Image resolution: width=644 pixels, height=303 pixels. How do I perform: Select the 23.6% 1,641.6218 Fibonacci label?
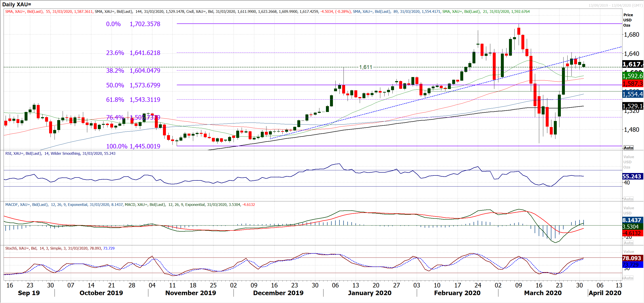[x=133, y=53]
